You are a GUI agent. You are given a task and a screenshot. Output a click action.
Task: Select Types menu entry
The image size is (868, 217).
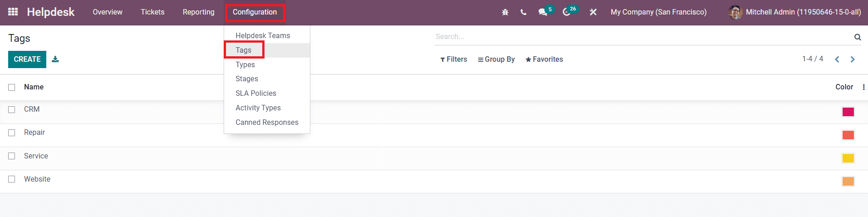pyautogui.click(x=267, y=64)
